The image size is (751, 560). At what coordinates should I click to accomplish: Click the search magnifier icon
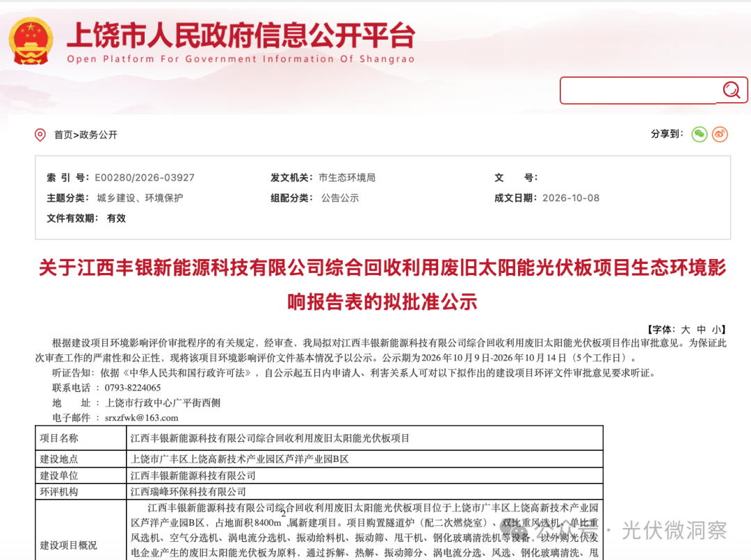click(732, 90)
